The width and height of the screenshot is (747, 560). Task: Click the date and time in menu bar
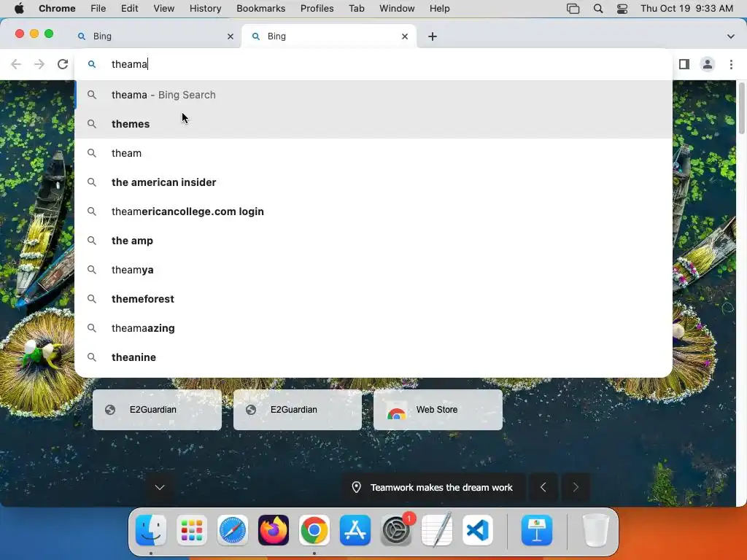[x=686, y=9]
